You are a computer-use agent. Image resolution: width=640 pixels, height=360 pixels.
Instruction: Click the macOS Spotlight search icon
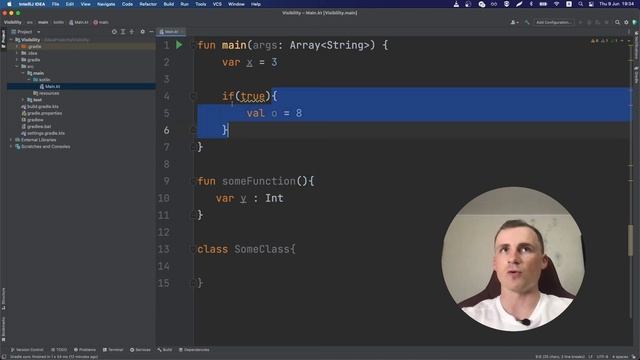(x=580, y=4)
